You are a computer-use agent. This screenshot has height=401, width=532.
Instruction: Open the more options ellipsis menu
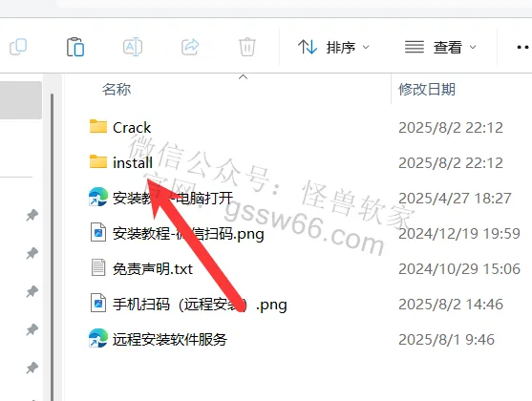(x=522, y=47)
